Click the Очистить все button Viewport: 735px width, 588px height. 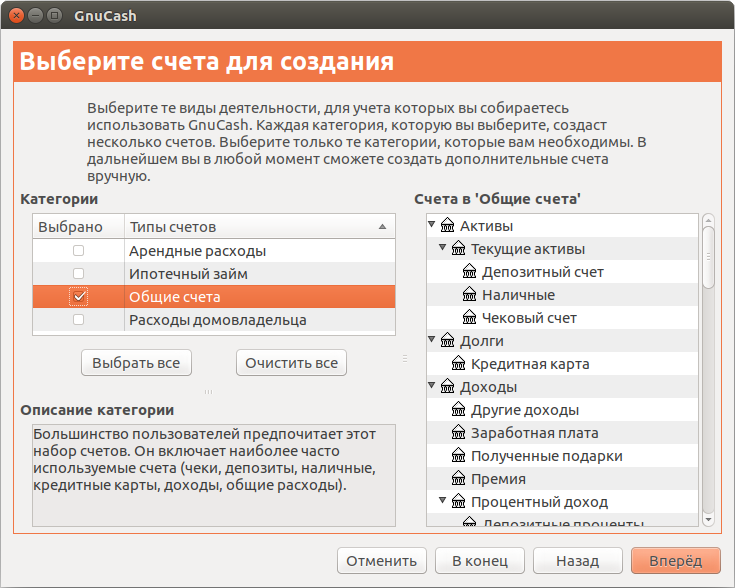[x=291, y=363]
